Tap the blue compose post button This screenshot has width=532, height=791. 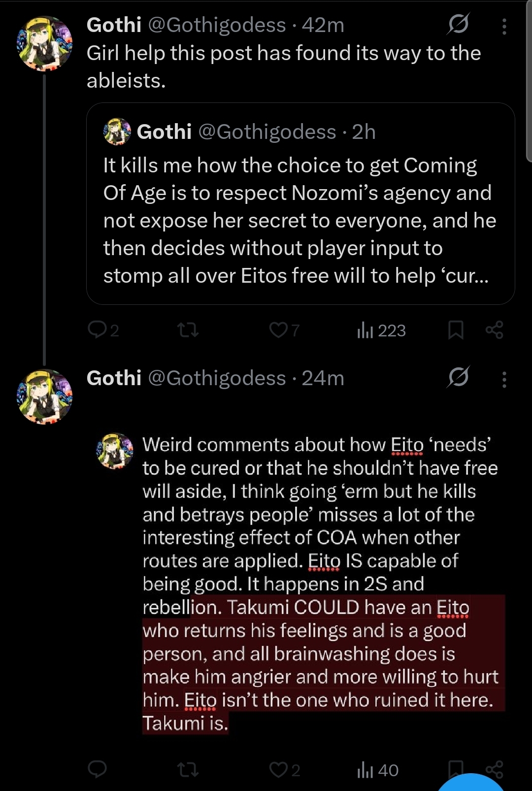tap(471, 783)
